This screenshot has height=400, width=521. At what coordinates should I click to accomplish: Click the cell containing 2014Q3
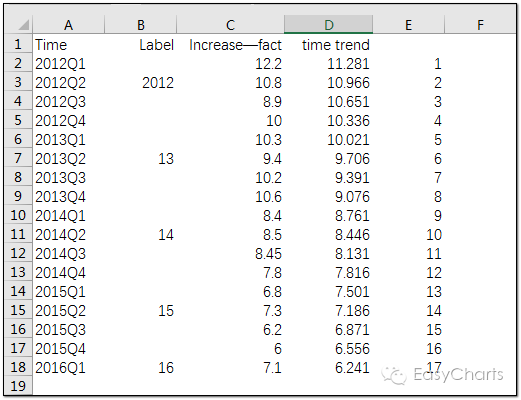click(x=68, y=253)
